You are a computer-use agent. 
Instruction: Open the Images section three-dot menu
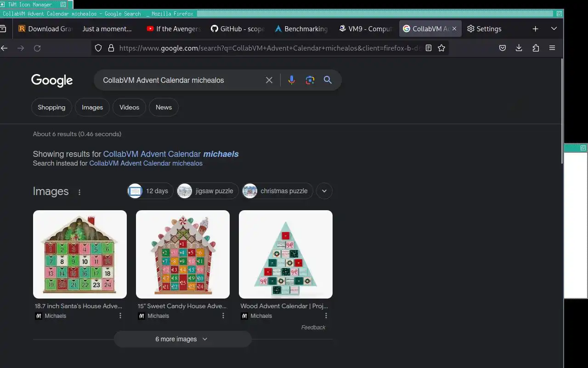pos(79,192)
